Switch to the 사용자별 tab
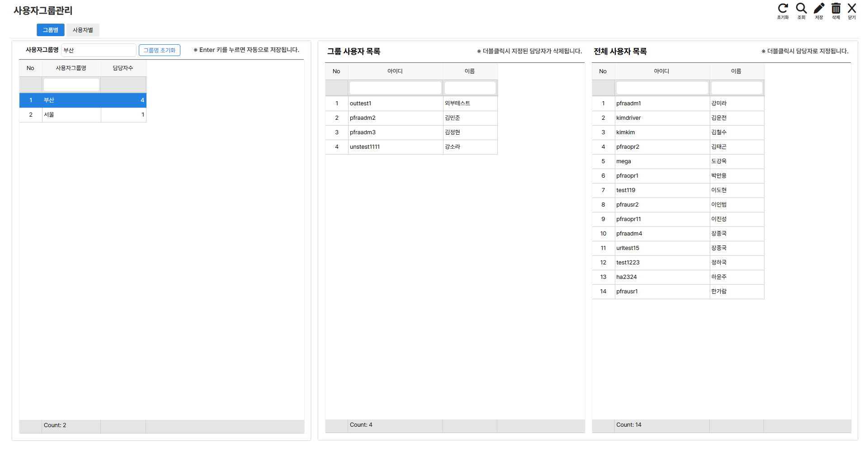This screenshot has height=452, width=868. 83,30
